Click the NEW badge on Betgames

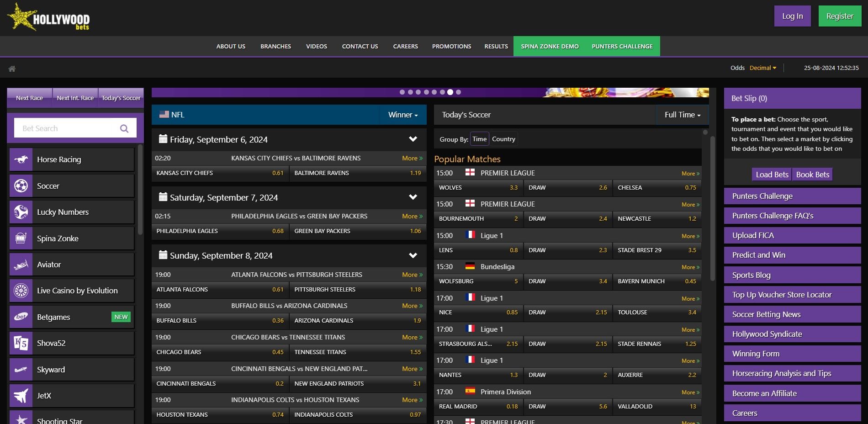[x=121, y=317]
